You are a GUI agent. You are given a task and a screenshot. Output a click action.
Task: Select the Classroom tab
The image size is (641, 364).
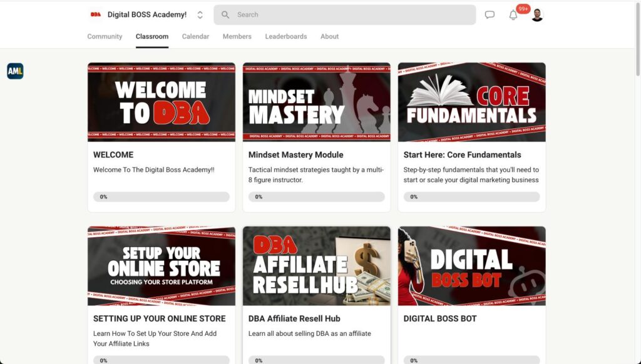click(152, 36)
